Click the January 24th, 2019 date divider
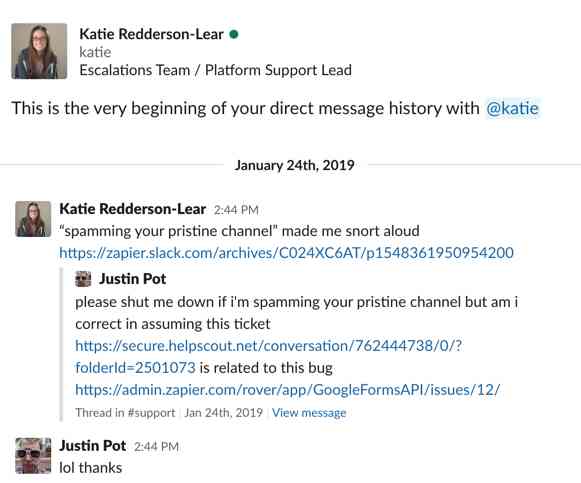This screenshot has width=581, height=483. coord(295,165)
